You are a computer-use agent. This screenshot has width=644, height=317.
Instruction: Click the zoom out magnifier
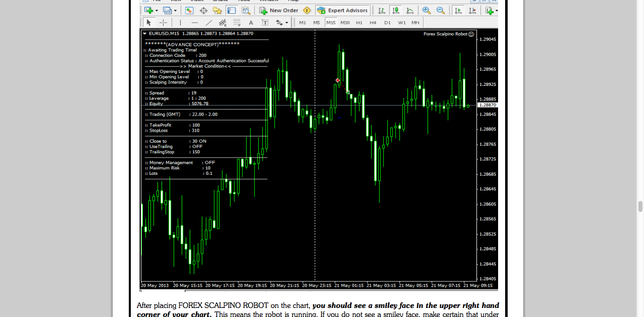pos(440,10)
